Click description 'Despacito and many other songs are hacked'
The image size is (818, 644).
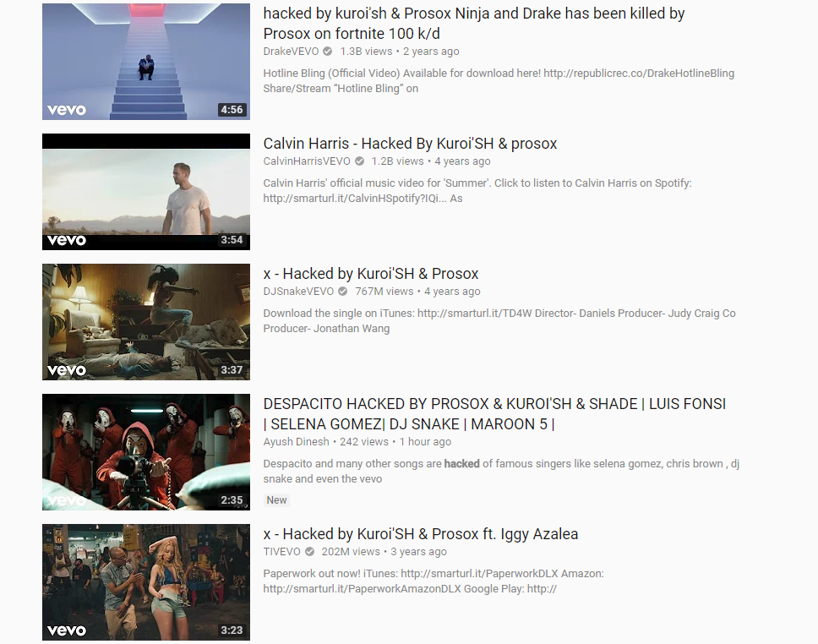tap(501, 472)
